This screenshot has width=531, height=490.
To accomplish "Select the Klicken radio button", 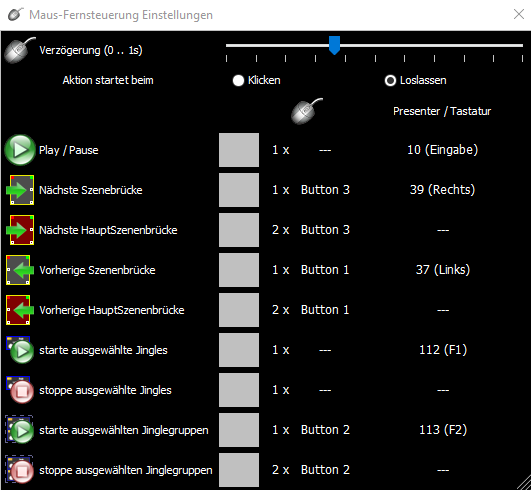I will (238, 81).
